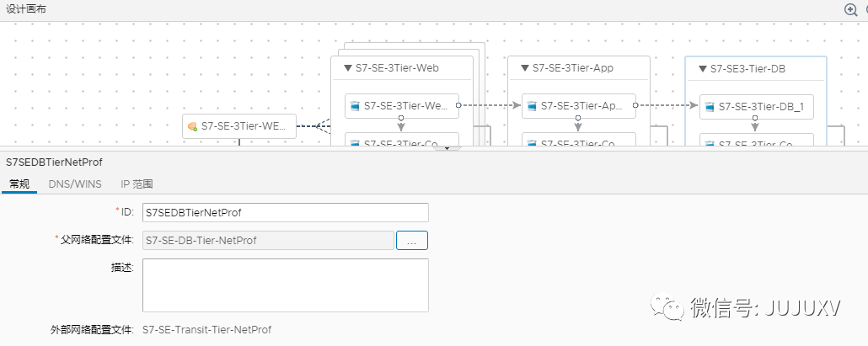Image resolution: width=868 pixels, height=346 pixels.
Task: Click the 父网络配置文件 field
Action: click(x=268, y=240)
